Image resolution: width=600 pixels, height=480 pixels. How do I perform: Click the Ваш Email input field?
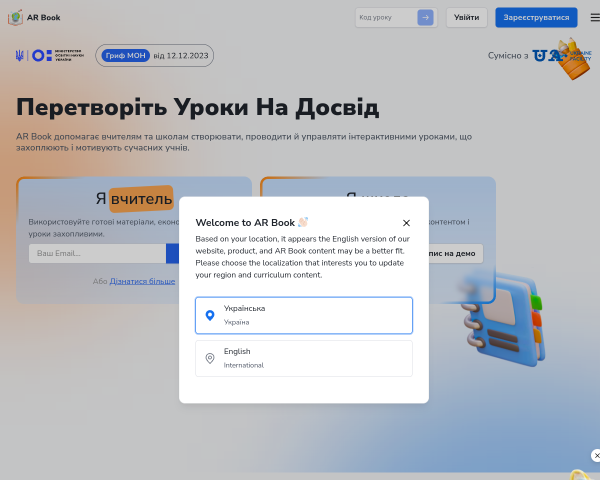(97, 253)
